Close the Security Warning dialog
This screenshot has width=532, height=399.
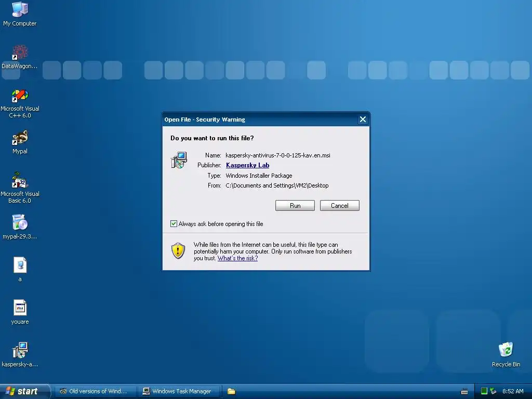363,119
